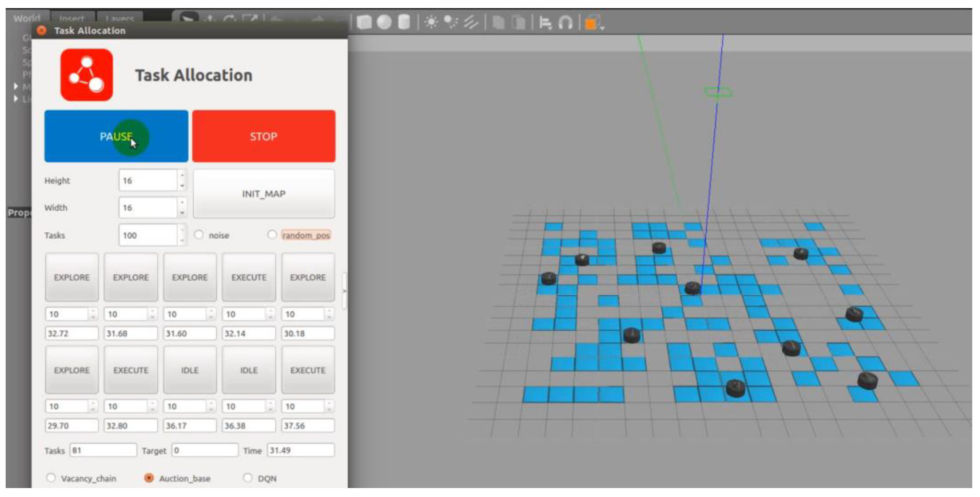Add a directional light from toolbar

pos(471,22)
